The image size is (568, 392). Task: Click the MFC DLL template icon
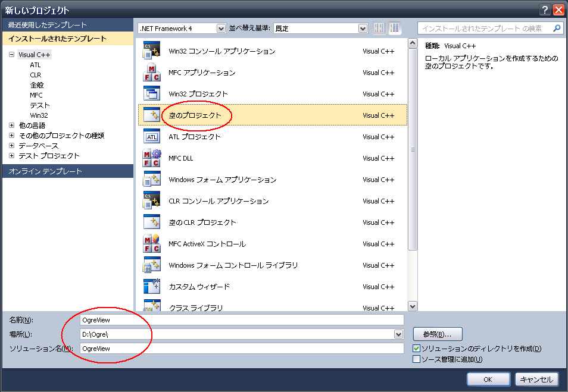151,158
